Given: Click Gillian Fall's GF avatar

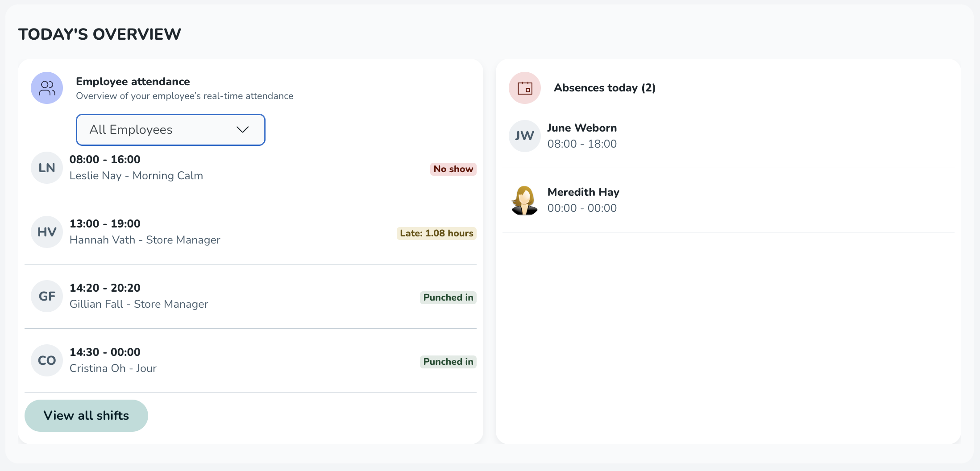Looking at the screenshot, I should (47, 296).
